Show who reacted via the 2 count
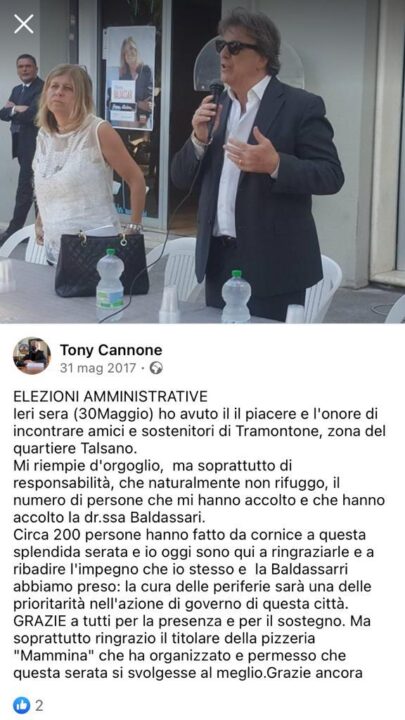 click(x=39, y=705)
